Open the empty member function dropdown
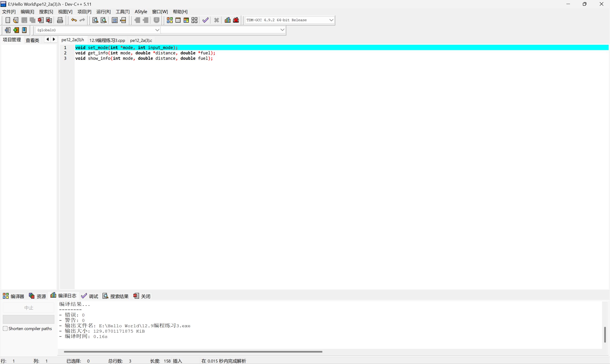610x364 pixels. point(282,30)
